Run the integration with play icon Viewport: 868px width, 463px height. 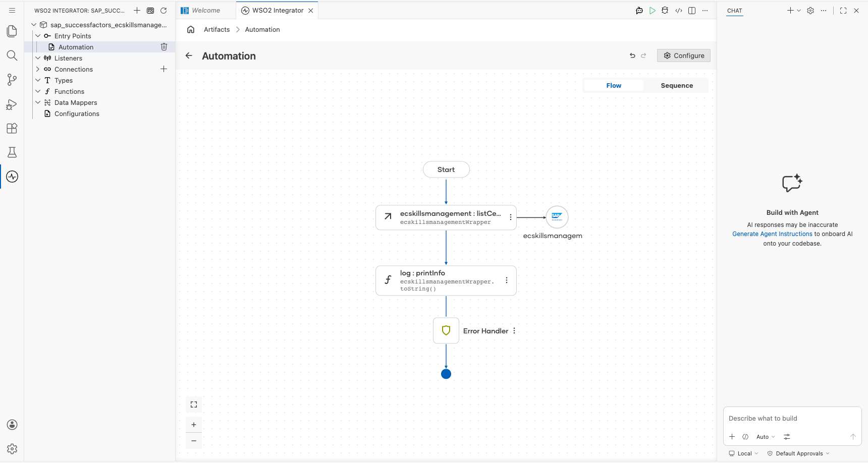653,11
